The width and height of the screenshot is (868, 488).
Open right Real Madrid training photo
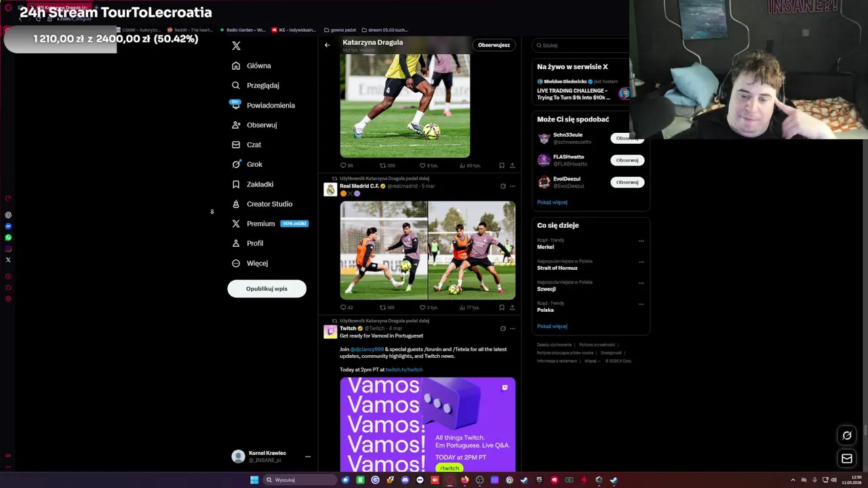[x=472, y=250]
